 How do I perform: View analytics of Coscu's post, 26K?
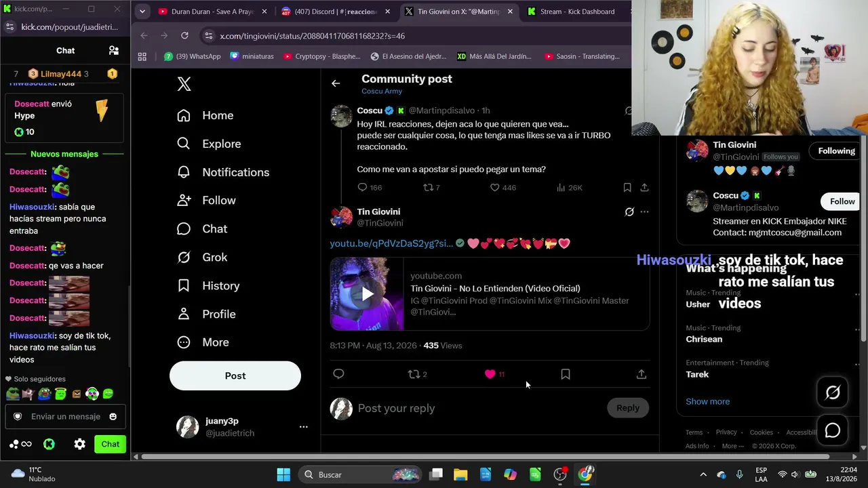(569, 188)
